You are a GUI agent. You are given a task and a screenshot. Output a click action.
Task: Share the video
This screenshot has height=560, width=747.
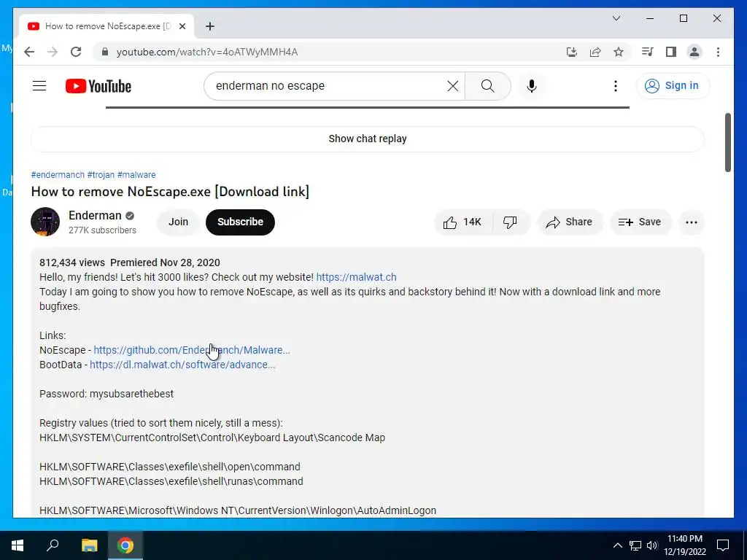pyautogui.click(x=570, y=222)
